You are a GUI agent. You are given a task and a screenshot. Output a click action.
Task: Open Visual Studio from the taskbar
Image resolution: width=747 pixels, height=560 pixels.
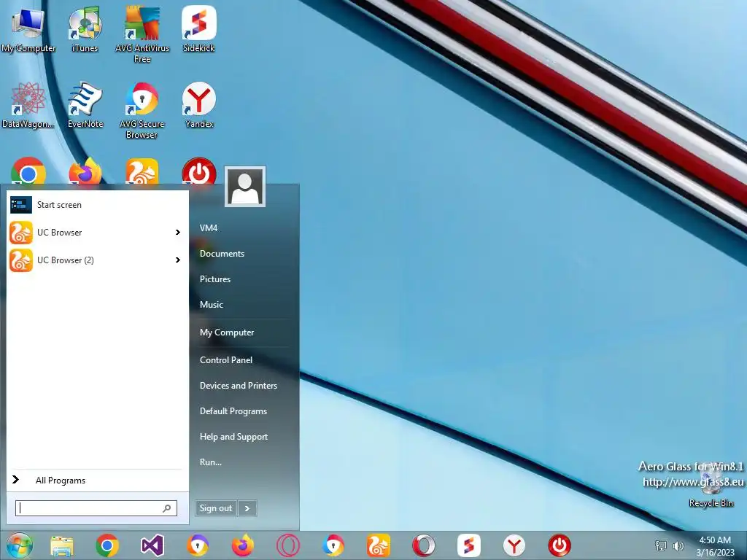pyautogui.click(x=152, y=545)
